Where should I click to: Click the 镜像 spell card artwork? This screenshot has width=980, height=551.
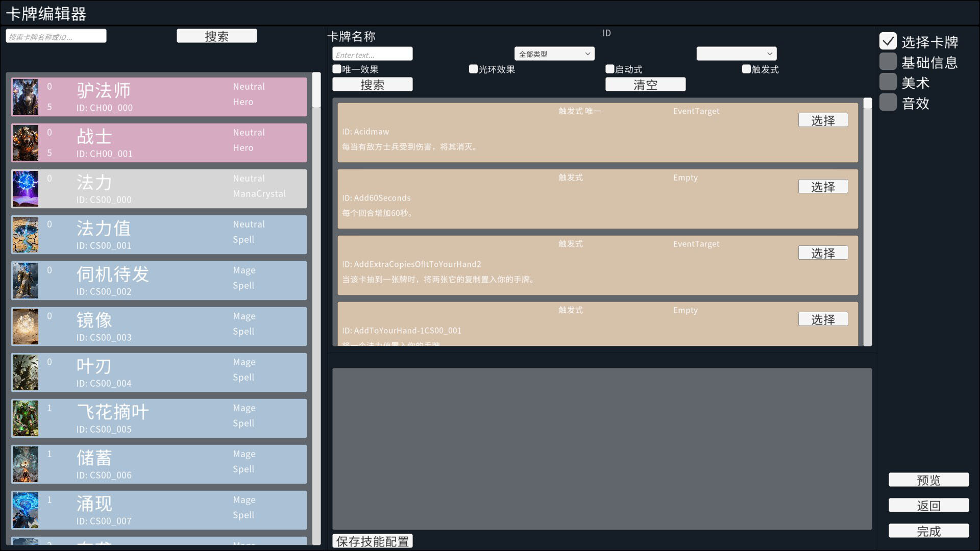coord(25,327)
